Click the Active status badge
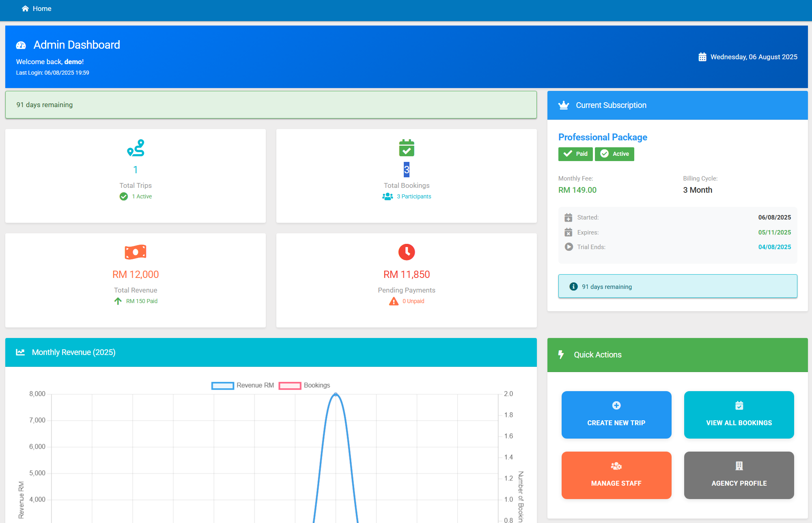This screenshot has height=523, width=812. click(614, 154)
